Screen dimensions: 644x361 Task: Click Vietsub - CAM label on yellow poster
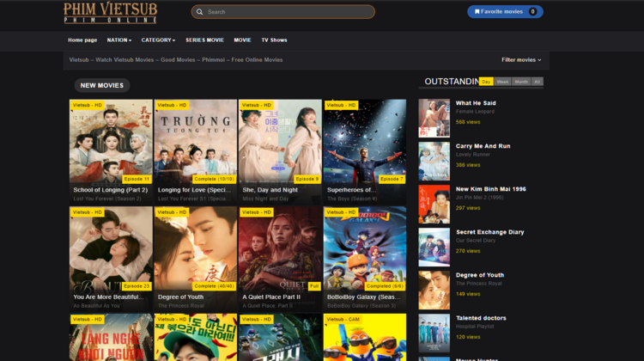(343, 319)
